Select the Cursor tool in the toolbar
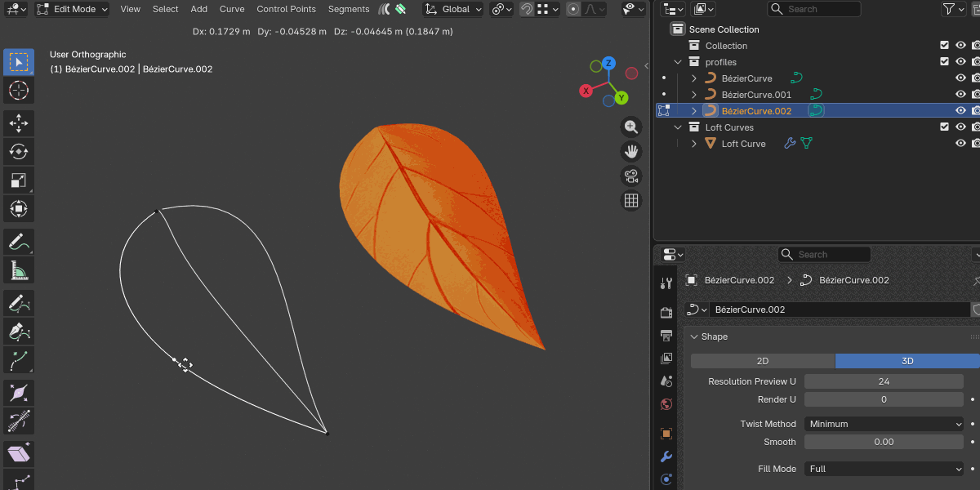Screen dimensions: 980x490 coord(18,91)
